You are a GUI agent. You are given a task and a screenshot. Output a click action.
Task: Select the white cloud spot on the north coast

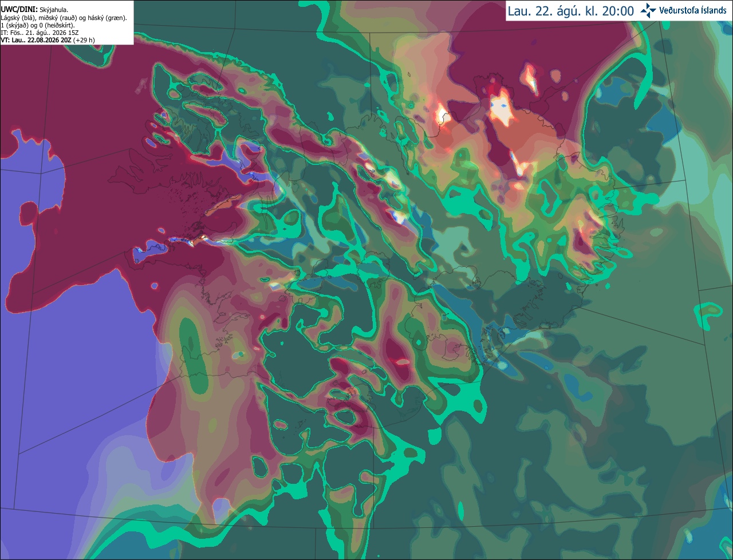pyautogui.click(x=442, y=113)
